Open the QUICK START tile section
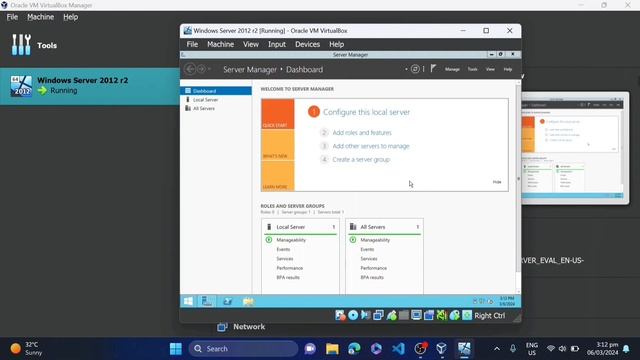 (x=278, y=114)
